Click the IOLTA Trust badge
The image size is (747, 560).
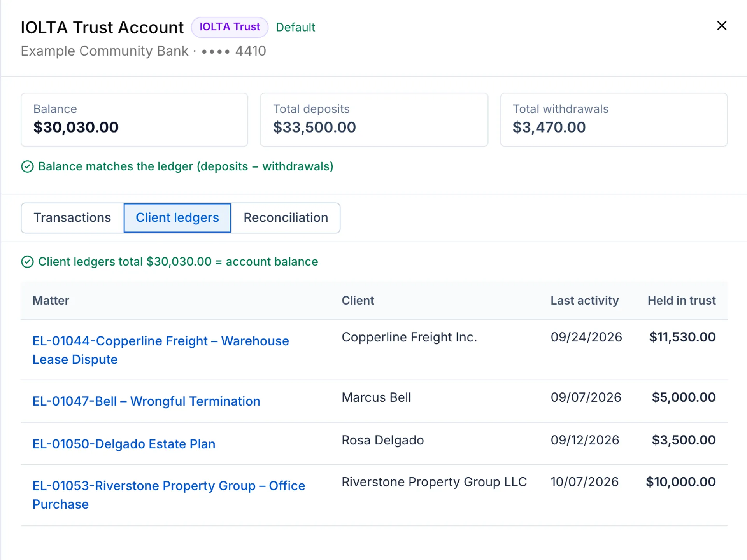(230, 27)
